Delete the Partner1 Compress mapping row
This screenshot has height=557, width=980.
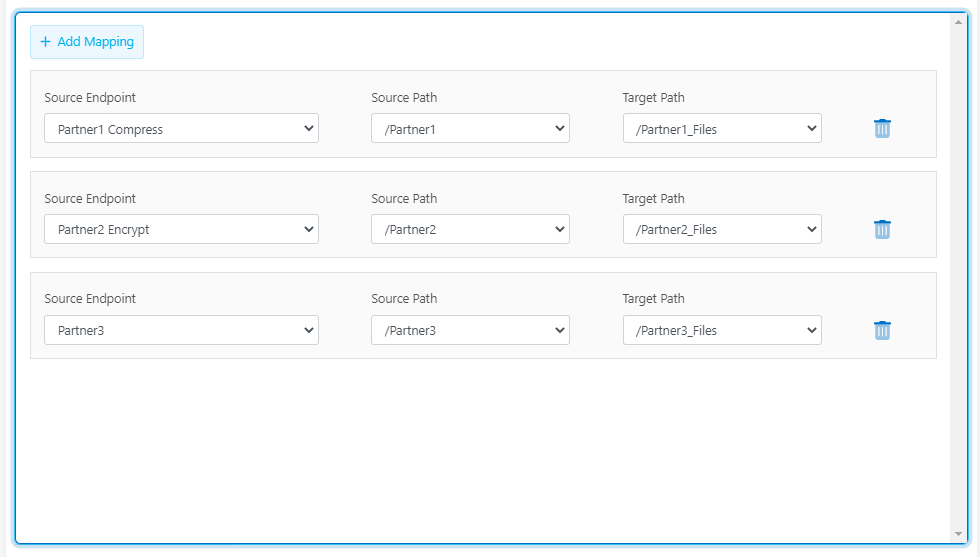tap(882, 128)
